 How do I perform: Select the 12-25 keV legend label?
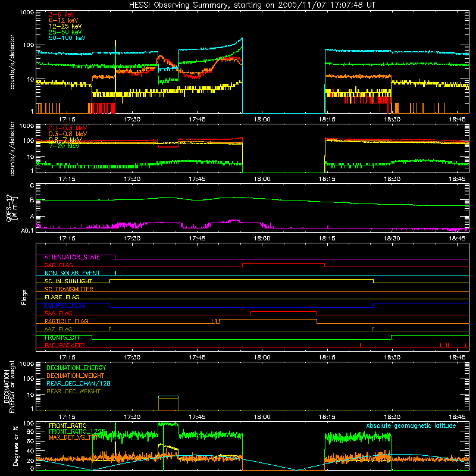[x=65, y=26]
